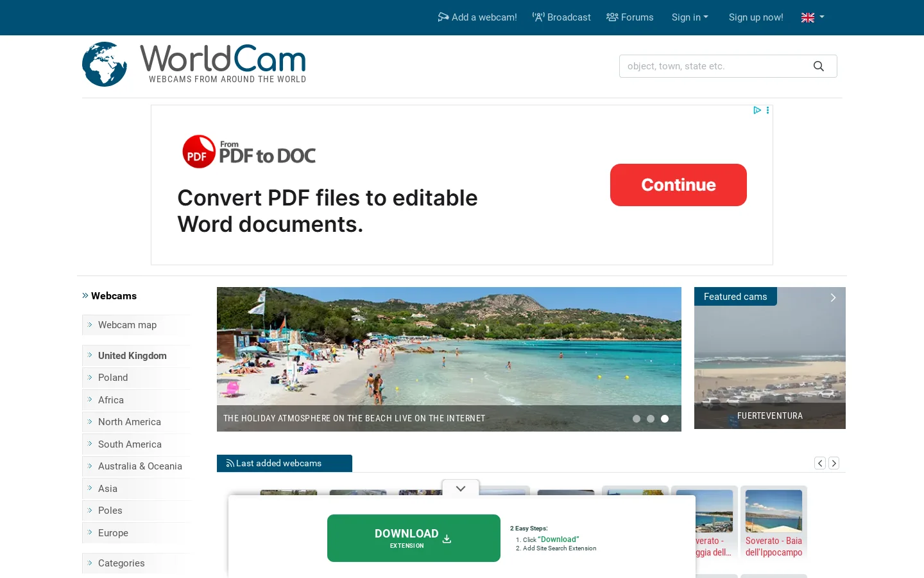Open Soverato - Baia dell'Ippocampo webcam
This screenshot has width=924, height=578.
(x=774, y=523)
